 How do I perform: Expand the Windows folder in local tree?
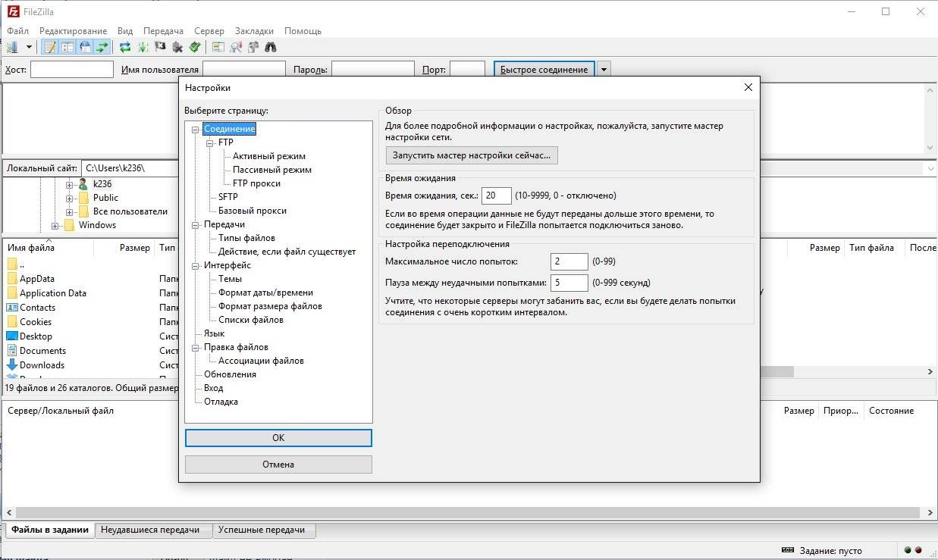coord(55,226)
